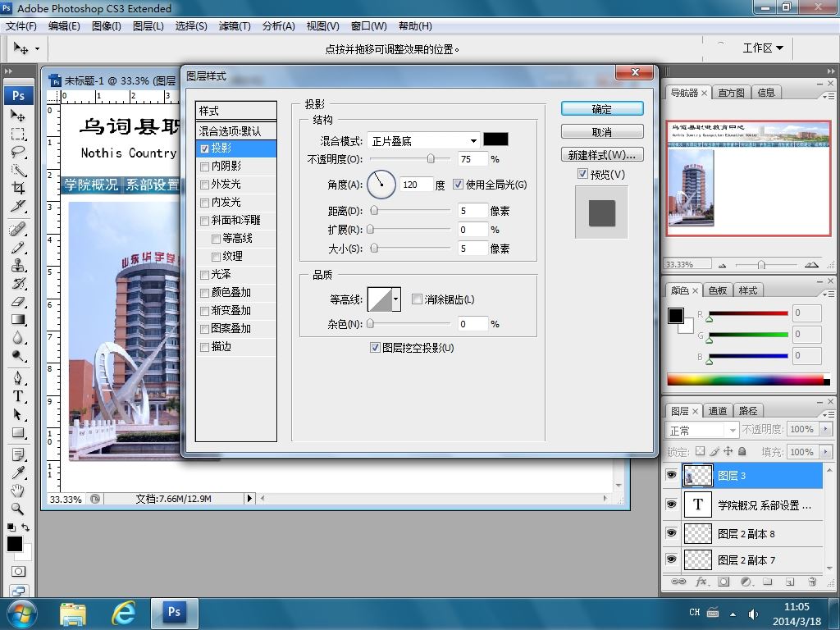Select the Rectangular Marquee tool

point(18,134)
